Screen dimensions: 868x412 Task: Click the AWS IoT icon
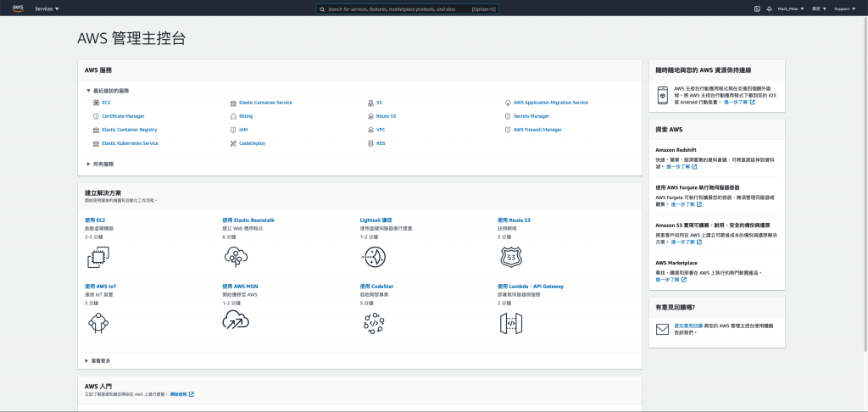coord(98,323)
